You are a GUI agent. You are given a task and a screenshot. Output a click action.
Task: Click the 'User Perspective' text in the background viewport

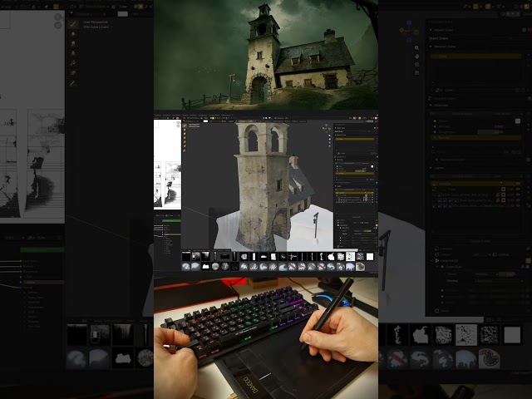point(96,22)
